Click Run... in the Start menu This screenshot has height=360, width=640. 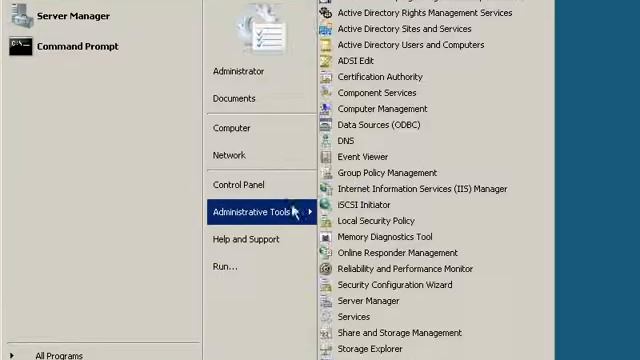(x=225, y=267)
